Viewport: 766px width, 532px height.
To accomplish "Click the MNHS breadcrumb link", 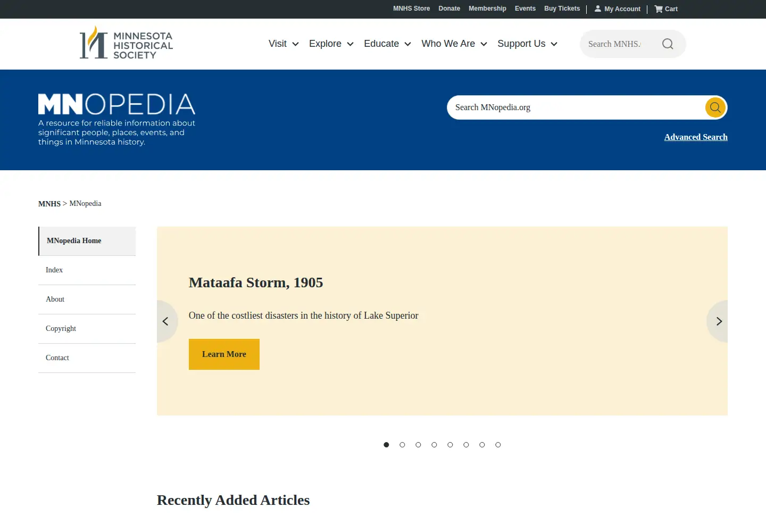I will pyautogui.click(x=49, y=204).
